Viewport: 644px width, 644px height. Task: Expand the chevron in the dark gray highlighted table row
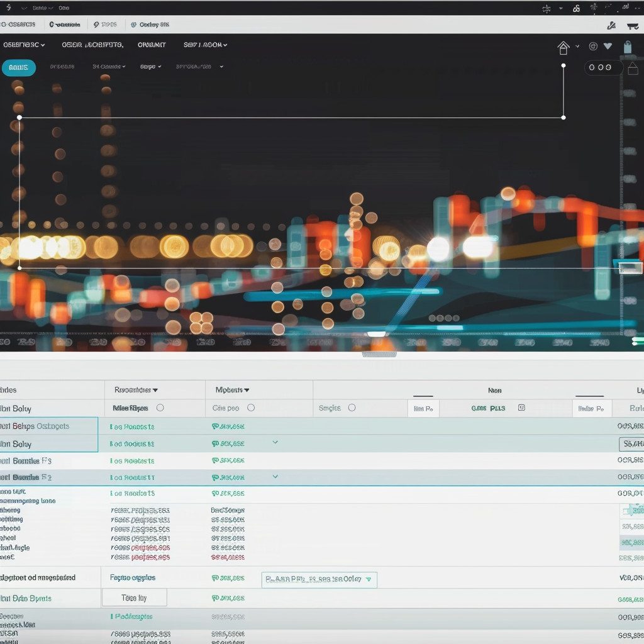coord(275,477)
